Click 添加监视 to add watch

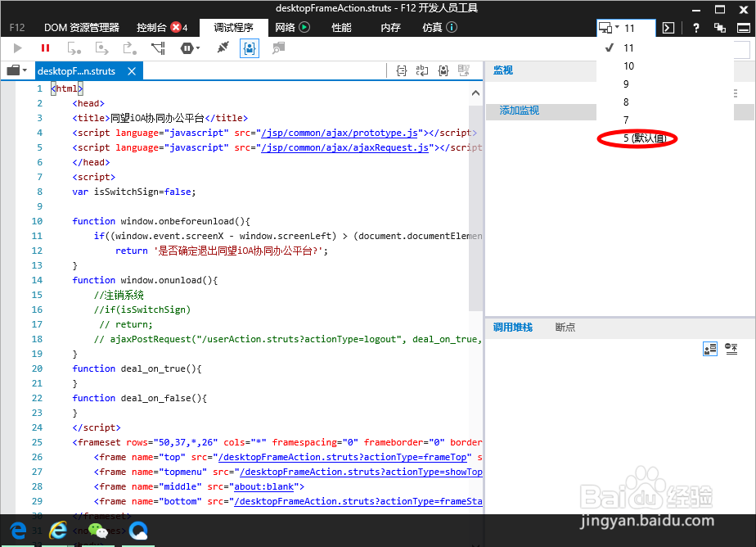coord(520,111)
